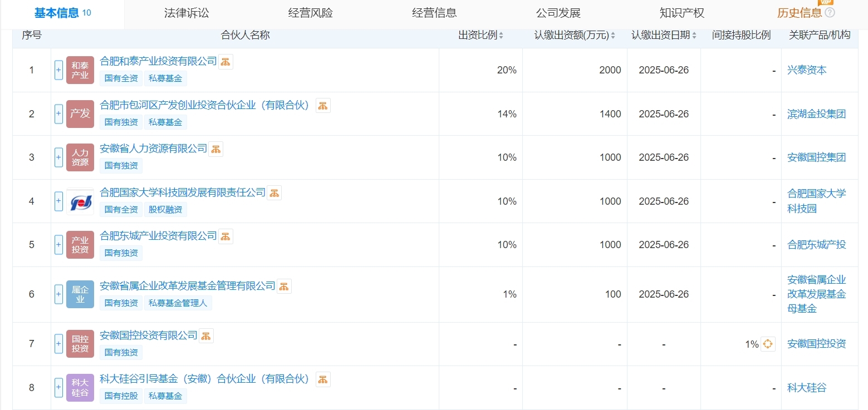Select the 2000 subscribed amount cell
Image resolution: width=868 pixels, height=410 pixels.
tap(575, 70)
